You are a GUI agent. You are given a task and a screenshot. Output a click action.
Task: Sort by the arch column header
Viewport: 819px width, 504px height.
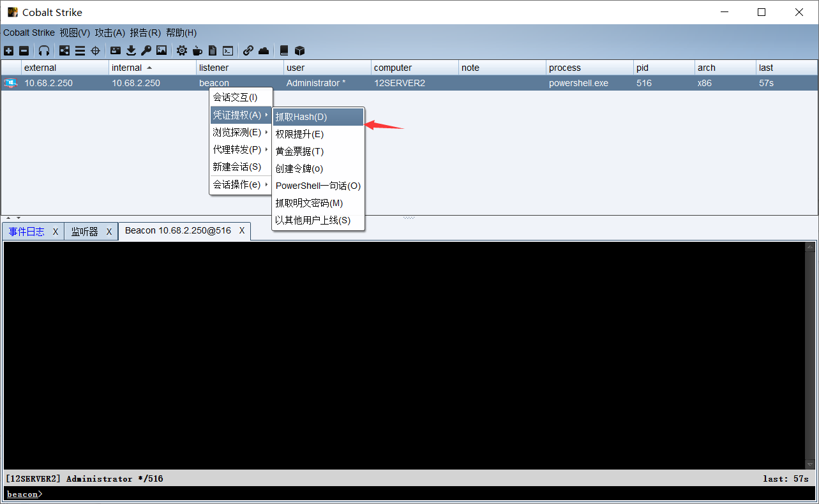(x=725, y=68)
